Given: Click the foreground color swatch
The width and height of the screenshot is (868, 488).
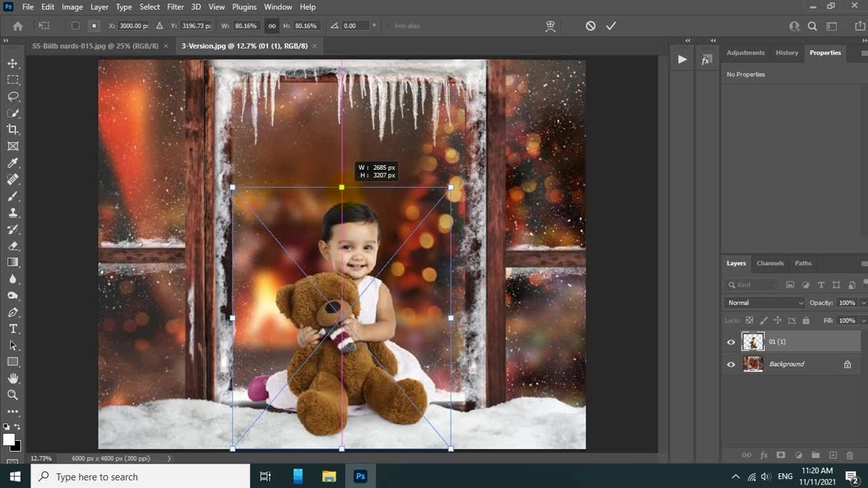Looking at the screenshot, I should (9, 440).
